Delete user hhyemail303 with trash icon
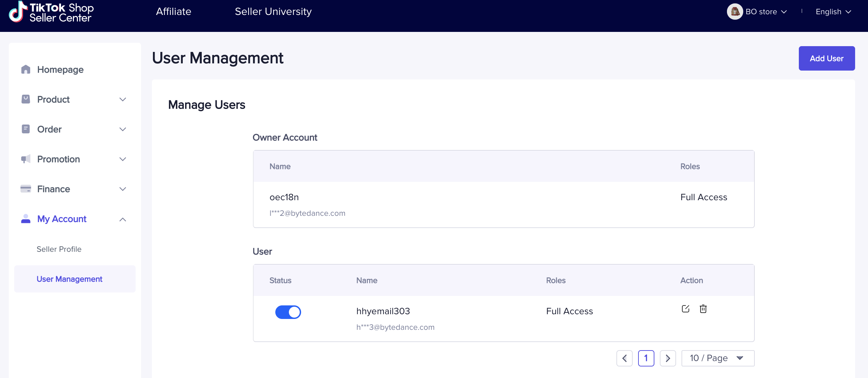 (703, 309)
